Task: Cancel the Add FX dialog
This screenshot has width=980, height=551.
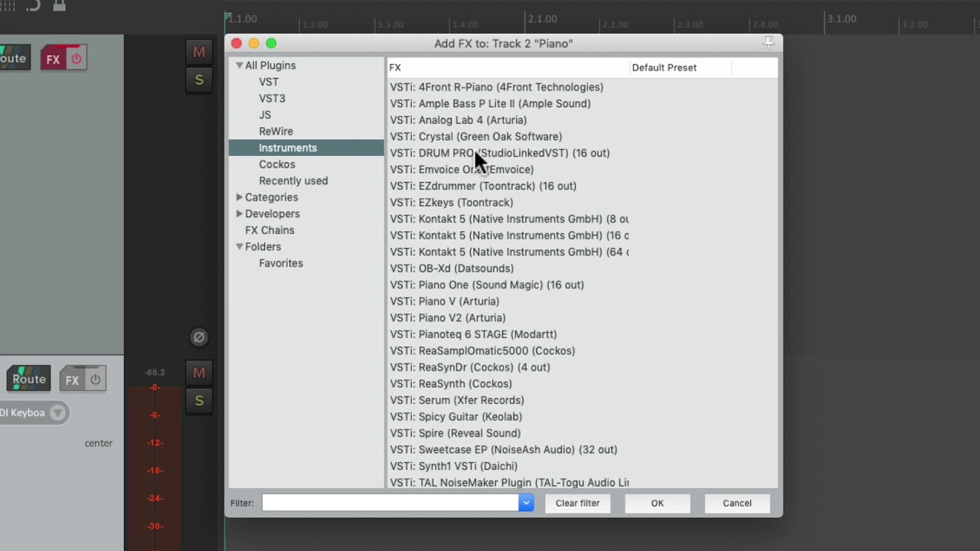Action: [x=737, y=503]
